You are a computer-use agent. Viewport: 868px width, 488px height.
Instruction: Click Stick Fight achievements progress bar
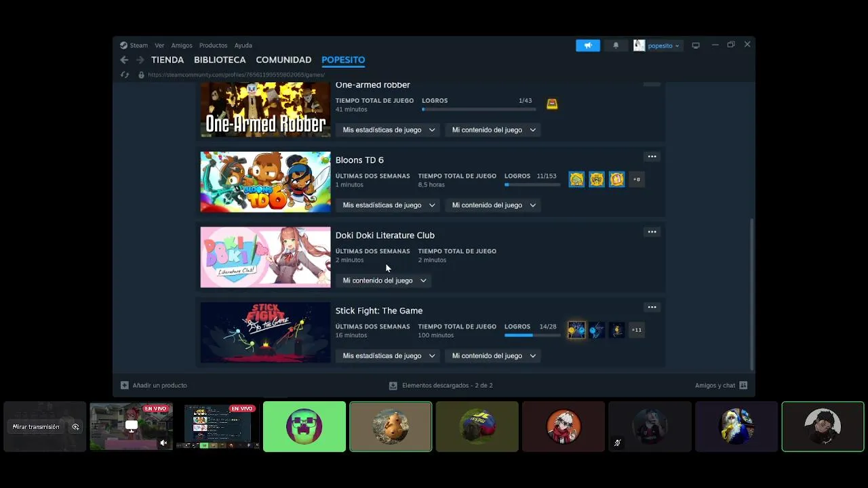point(532,335)
